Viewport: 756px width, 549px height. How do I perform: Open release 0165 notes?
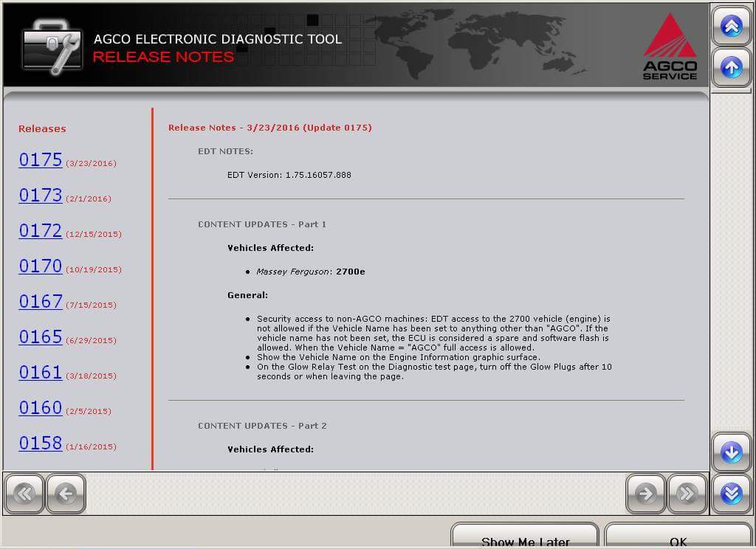click(41, 337)
